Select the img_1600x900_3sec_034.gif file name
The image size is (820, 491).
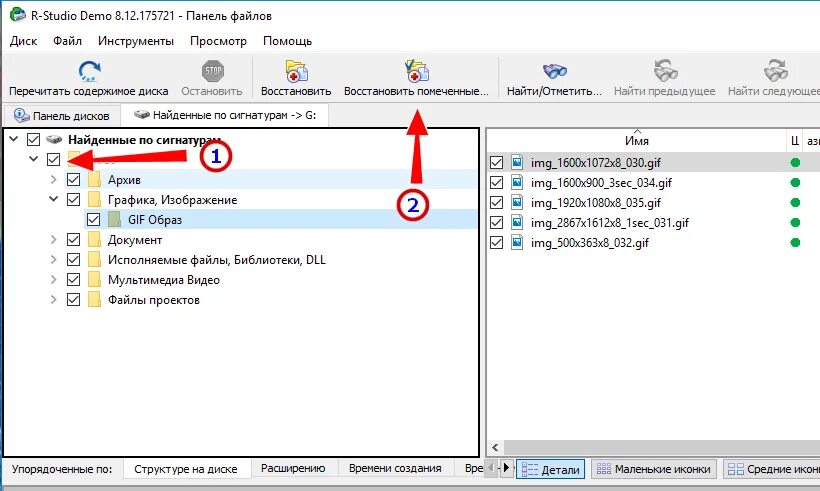[601, 183]
